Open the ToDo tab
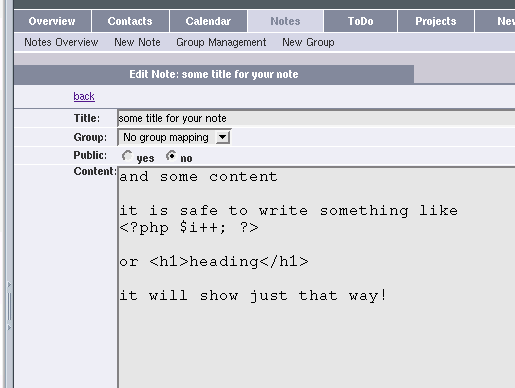515x388 pixels. click(x=361, y=21)
